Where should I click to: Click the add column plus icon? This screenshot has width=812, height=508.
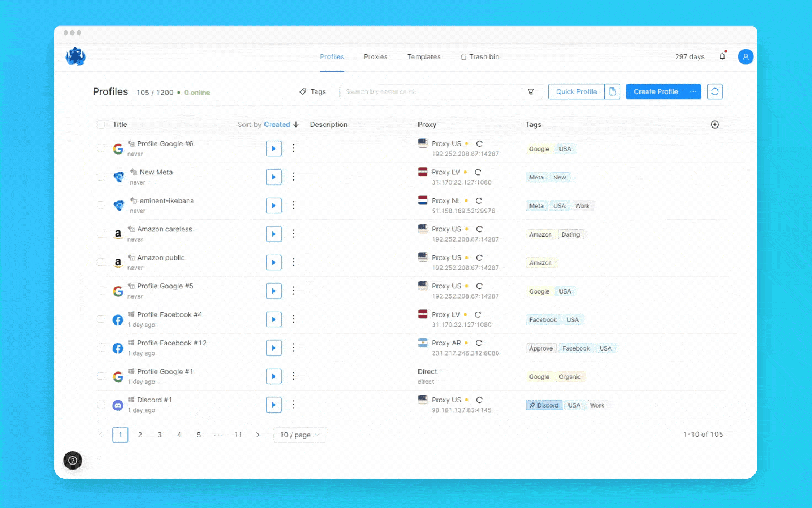tap(714, 124)
